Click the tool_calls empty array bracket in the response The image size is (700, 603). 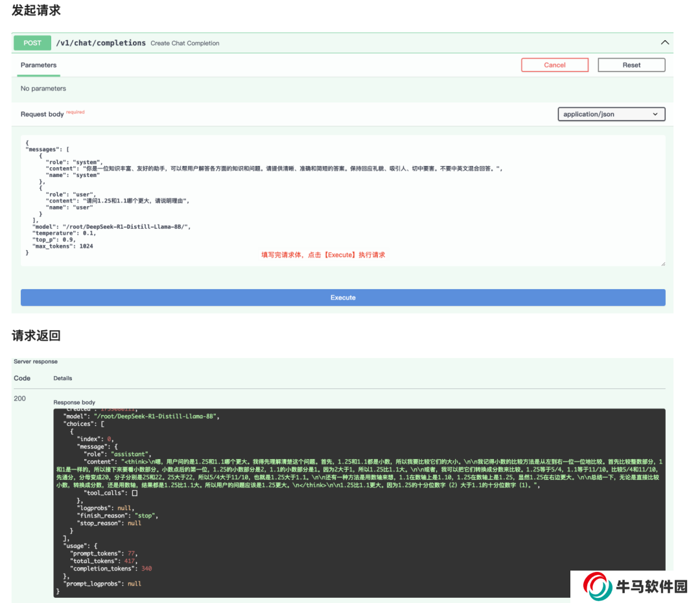tap(135, 493)
